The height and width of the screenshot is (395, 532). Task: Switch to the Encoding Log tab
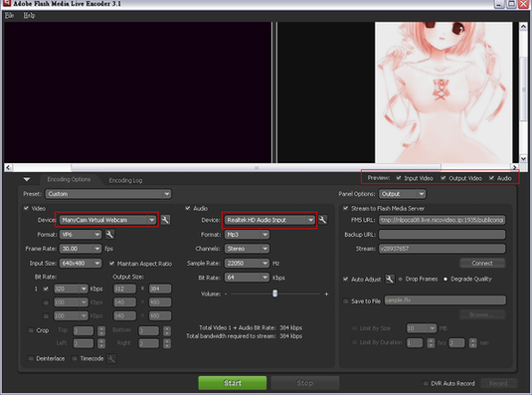click(x=125, y=180)
